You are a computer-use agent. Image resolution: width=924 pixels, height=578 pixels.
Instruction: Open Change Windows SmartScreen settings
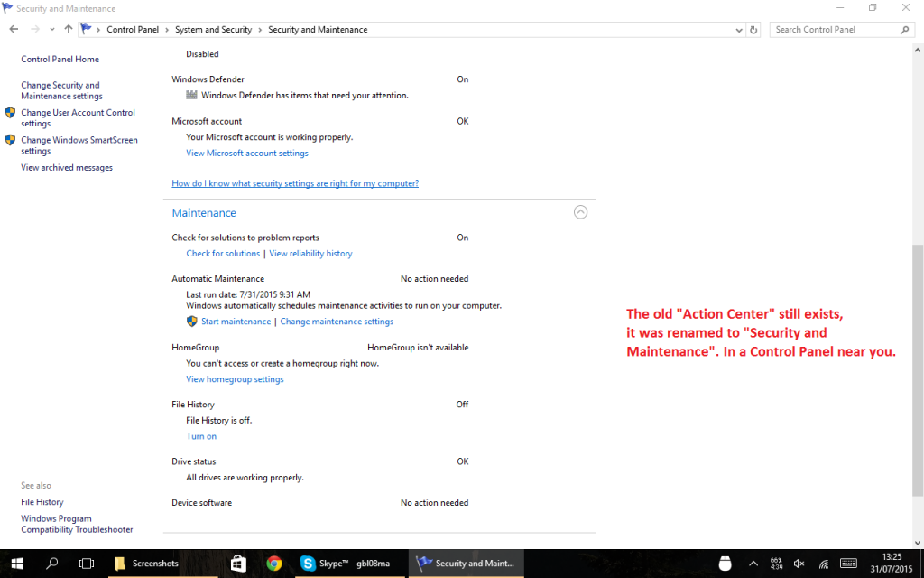click(x=79, y=145)
